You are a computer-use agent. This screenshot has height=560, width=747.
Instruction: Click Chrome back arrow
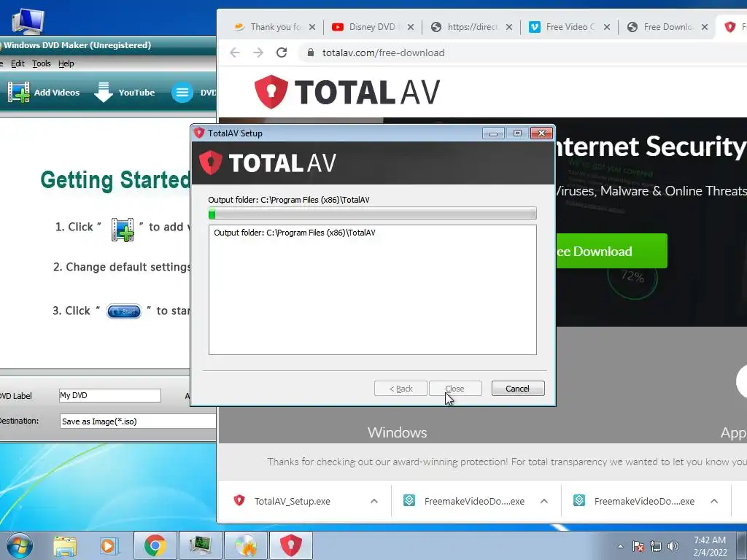tap(235, 52)
